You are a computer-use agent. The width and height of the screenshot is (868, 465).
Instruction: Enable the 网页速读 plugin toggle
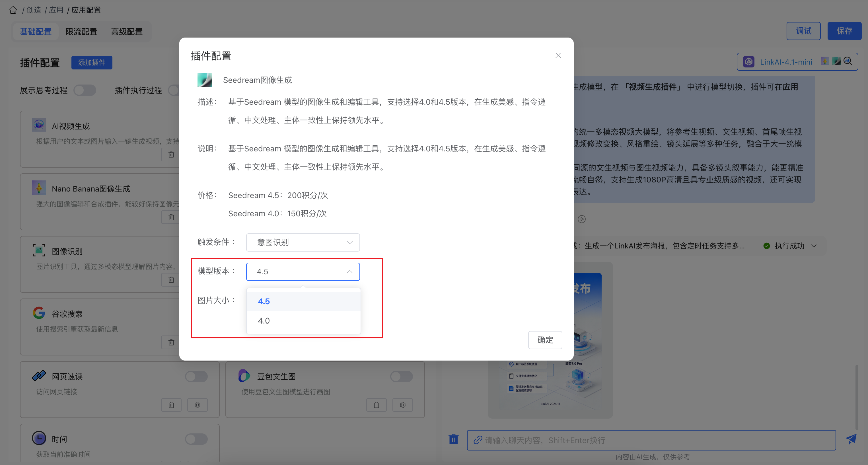(x=196, y=376)
